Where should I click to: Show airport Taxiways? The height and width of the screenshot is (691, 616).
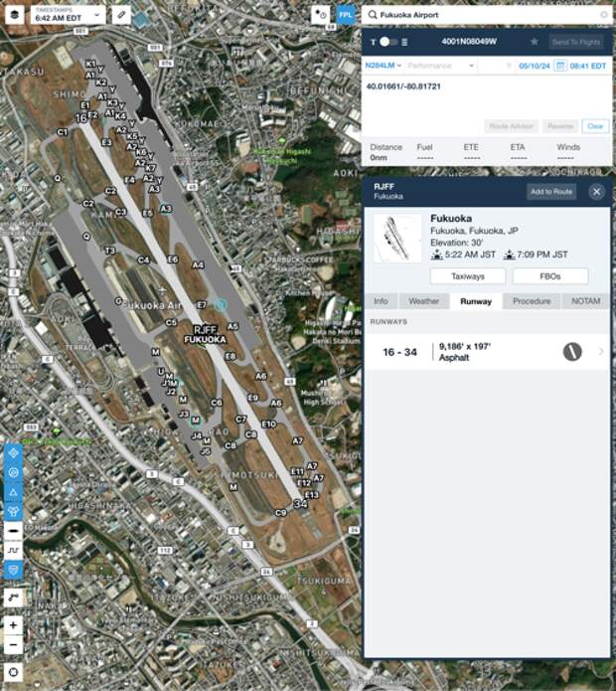(468, 276)
